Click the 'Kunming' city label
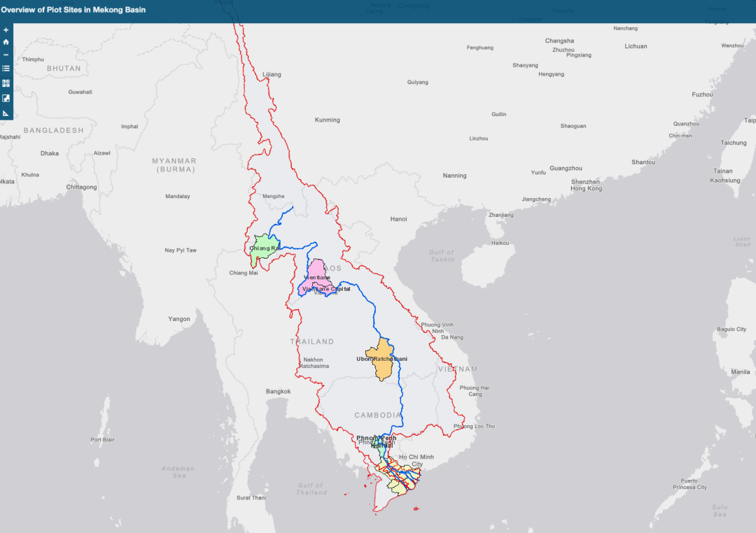Viewport: 756px width, 533px height. (328, 120)
